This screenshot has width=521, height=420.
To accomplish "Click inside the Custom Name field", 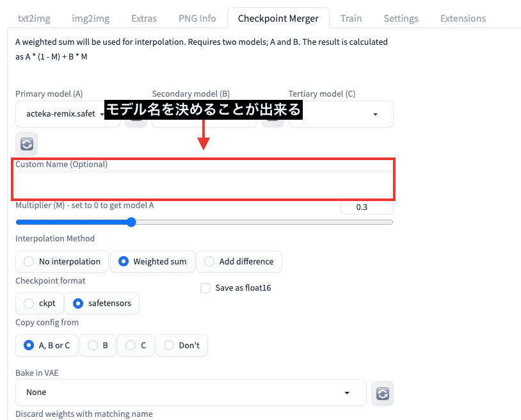I will [x=204, y=182].
